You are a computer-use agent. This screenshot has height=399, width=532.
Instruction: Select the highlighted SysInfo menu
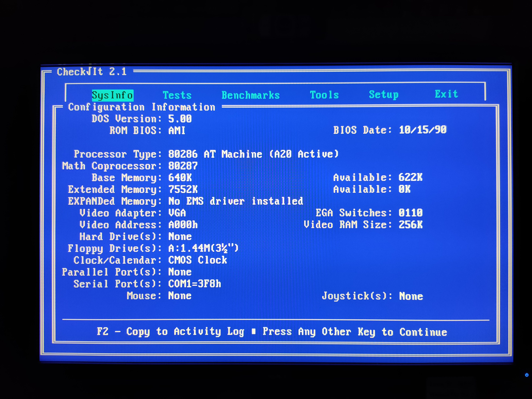pos(112,95)
